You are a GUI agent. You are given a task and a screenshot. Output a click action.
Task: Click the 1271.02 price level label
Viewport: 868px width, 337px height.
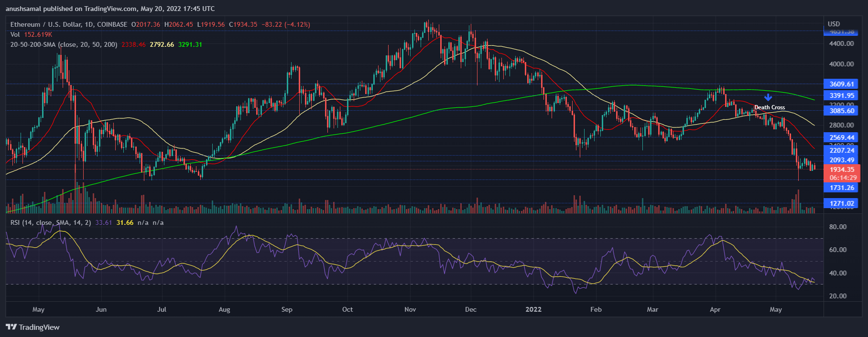841,203
